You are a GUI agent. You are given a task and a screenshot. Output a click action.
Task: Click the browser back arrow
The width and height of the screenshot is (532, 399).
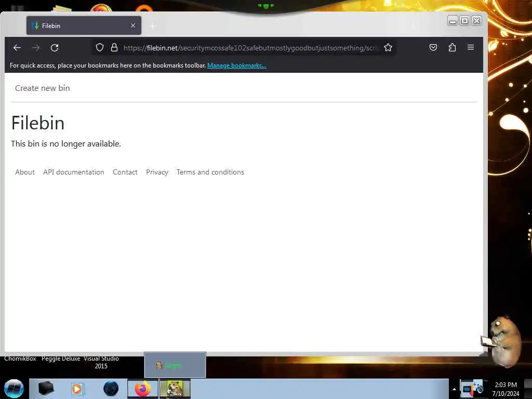coord(17,48)
